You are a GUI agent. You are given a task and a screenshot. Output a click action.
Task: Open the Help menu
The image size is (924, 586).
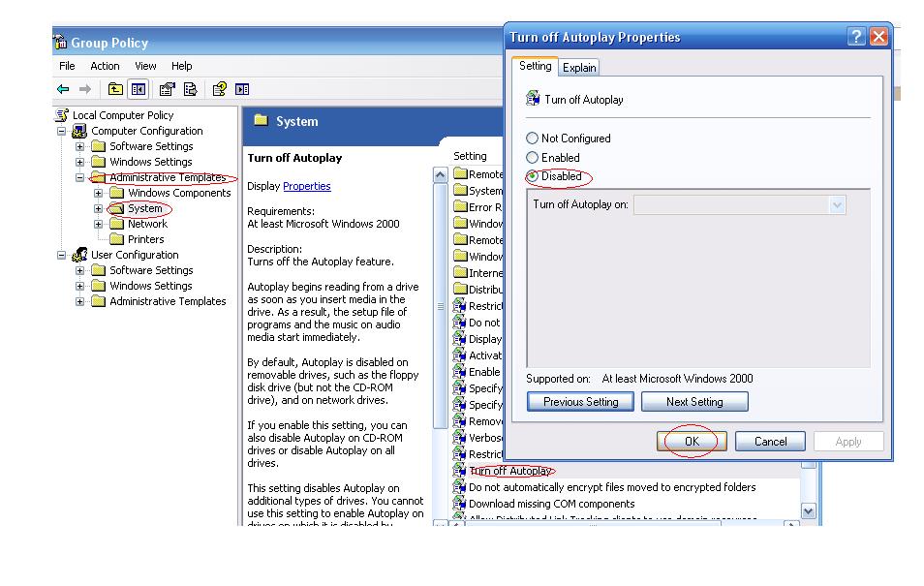pos(181,66)
